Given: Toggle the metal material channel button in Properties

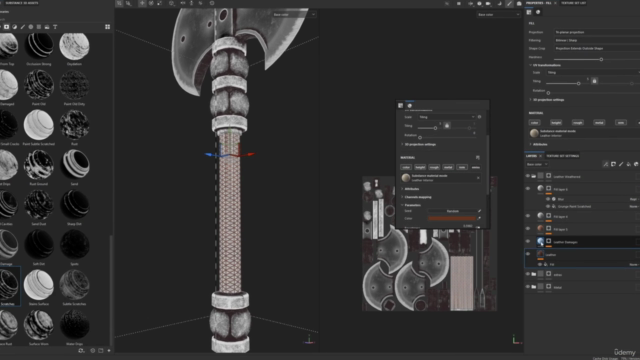Looking at the screenshot, I should 599,122.
